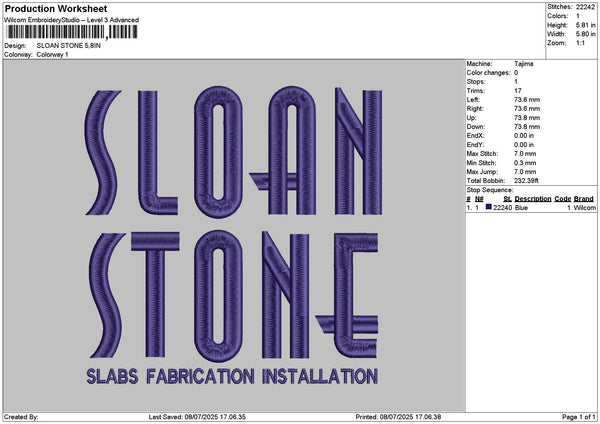Click the EndY value '0.00 in'
This screenshot has width=600, height=424.
[524, 145]
